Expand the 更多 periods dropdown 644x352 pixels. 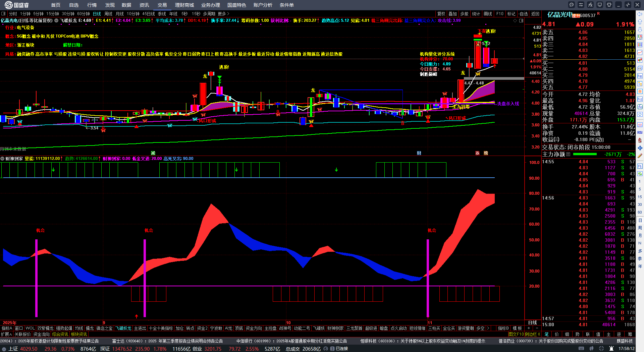(223, 14)
